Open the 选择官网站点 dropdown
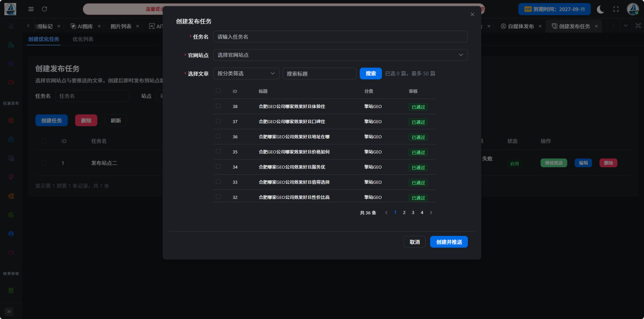644x319 pixels. tap(340, 55)
